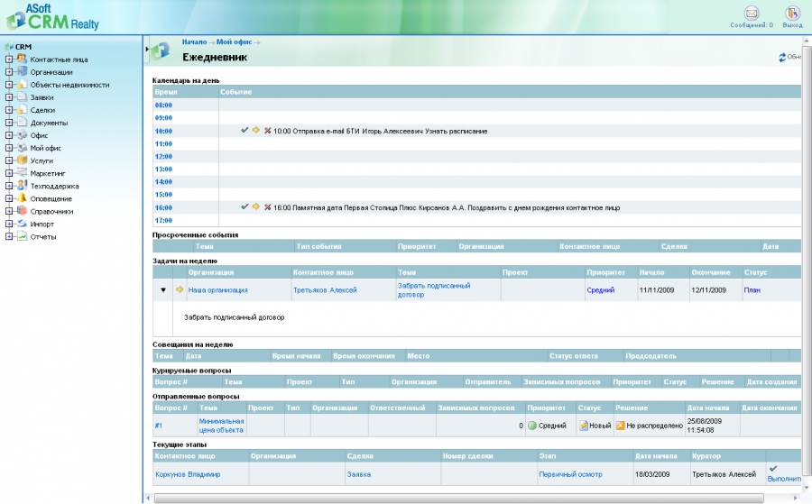This screenshot has height=504, width=812.
Task: Click the yellow arrow on the 10:00 event
Action: pyautogui.click(x=256, y=131)
